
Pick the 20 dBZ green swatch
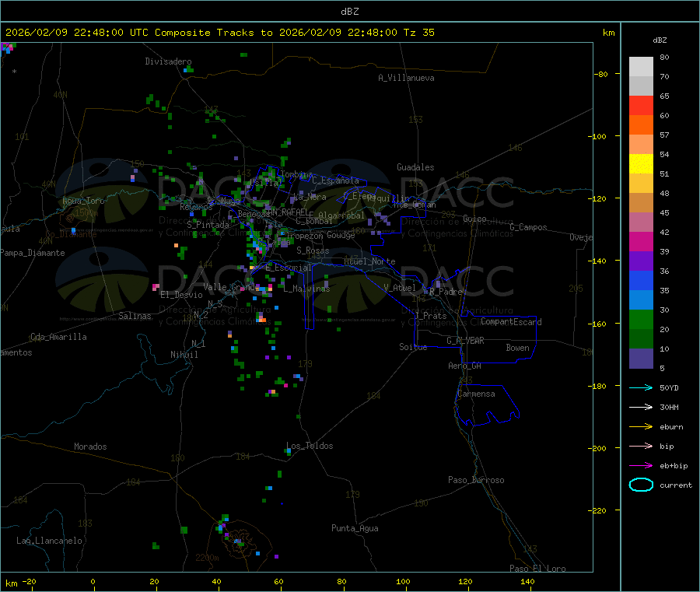click(641, 319)
